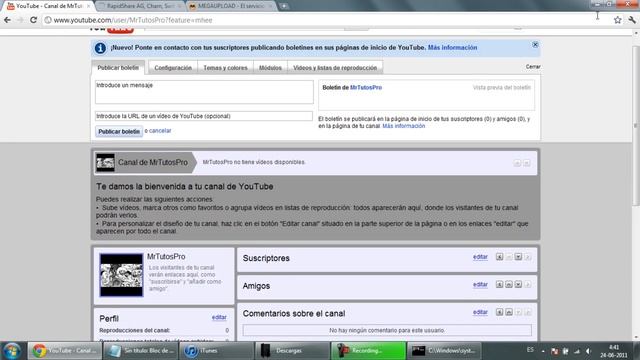The width and height of the screenshot is (640, 360).
Task: Click the ES language indicator
Action: 530,350
